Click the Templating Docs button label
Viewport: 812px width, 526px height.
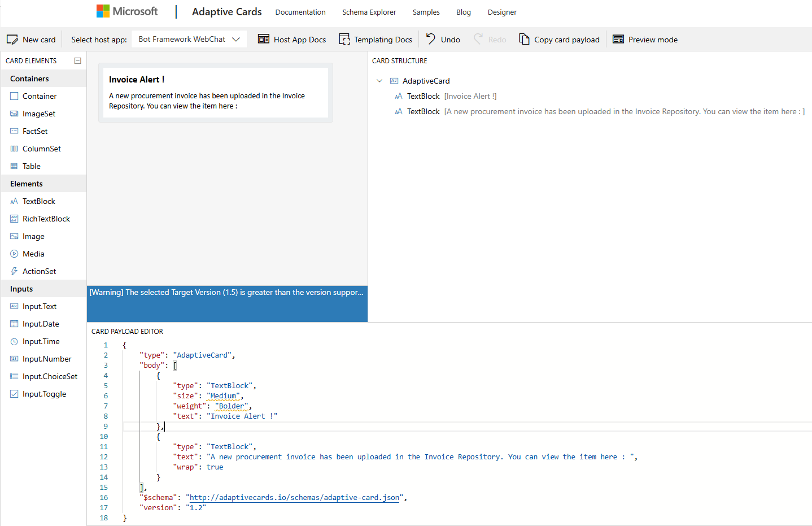(x=383, y=40)
